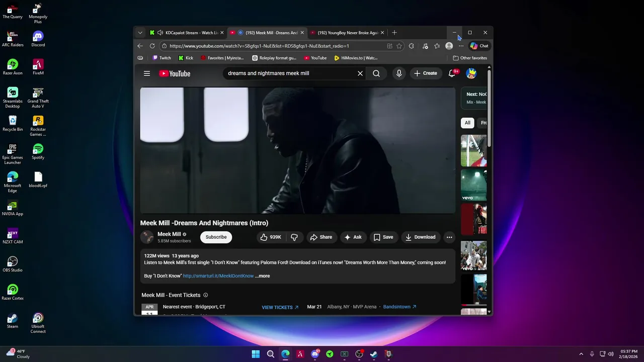Open Meek Mill channel avatar
Screen dimensions: 644x362
pyautogui.click(x=147, y=237)
